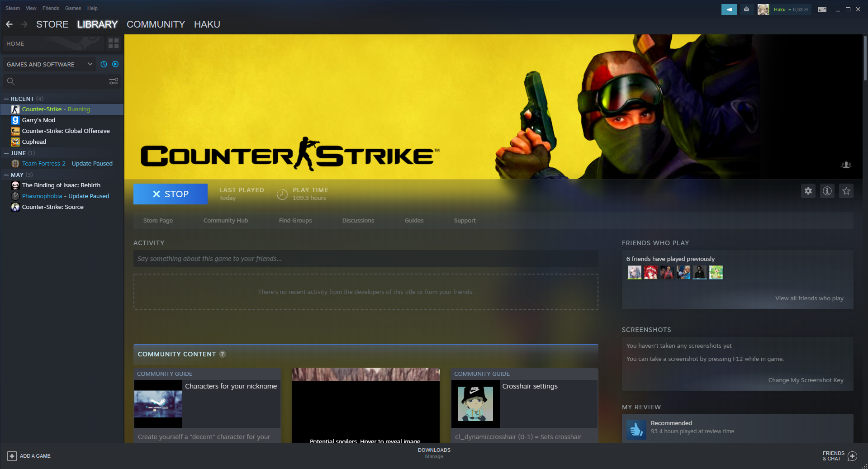Click the Add a Game label
This screenshot has height=469, width=868.
click(35, 456)
